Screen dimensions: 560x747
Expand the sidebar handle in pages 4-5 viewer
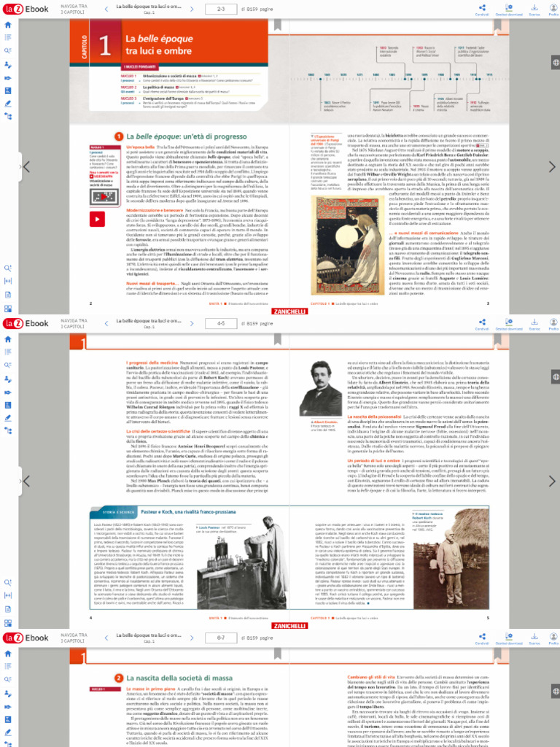click(20, 481)
